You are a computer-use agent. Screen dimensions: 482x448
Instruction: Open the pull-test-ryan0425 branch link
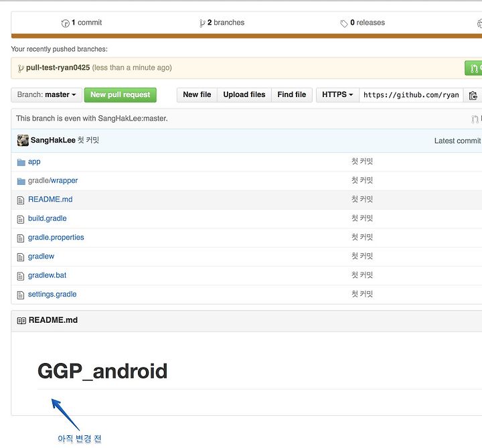[x=58, y=68]
